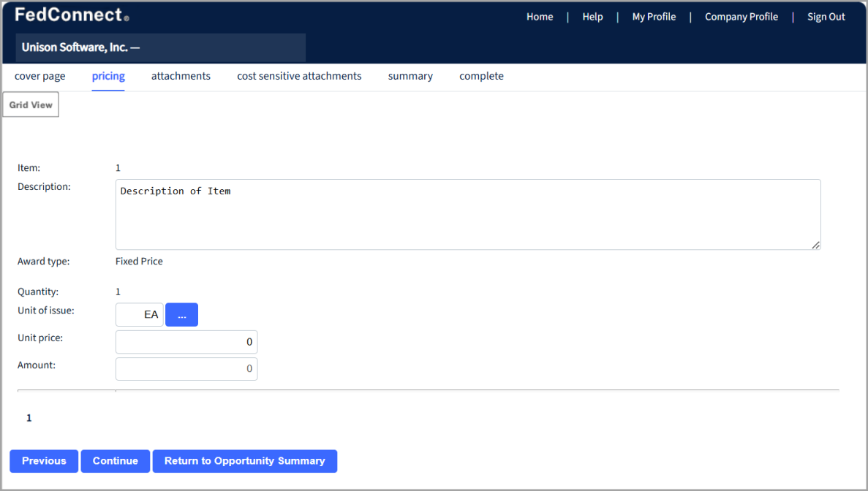Select page 1 in pager

[x=29, y=418]
